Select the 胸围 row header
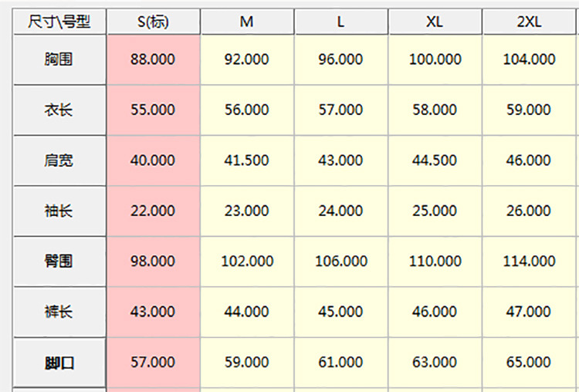This screenshot has width=579, height=392. tap(59, 59)
